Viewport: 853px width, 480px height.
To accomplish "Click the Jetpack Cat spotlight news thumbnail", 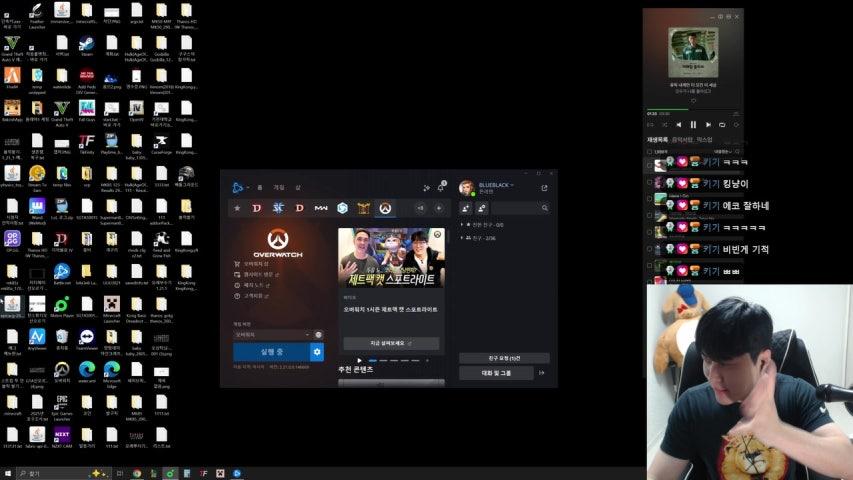I will pyautogui.click(x=391, y=257).
